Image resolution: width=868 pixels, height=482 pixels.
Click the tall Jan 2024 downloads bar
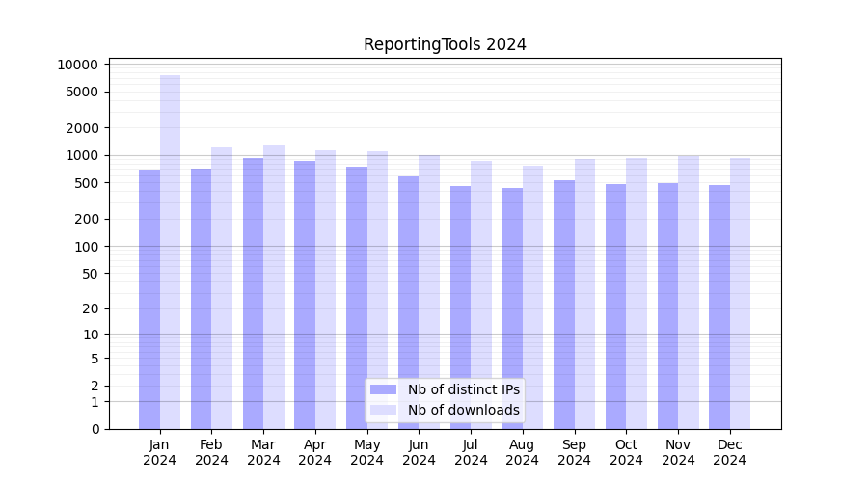[x=170, y=251]
